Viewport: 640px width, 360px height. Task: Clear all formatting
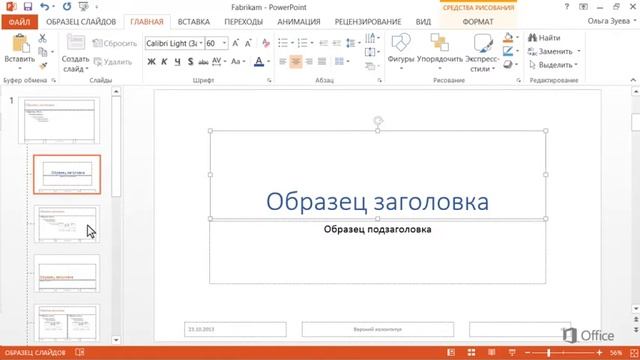click(266, 43)
